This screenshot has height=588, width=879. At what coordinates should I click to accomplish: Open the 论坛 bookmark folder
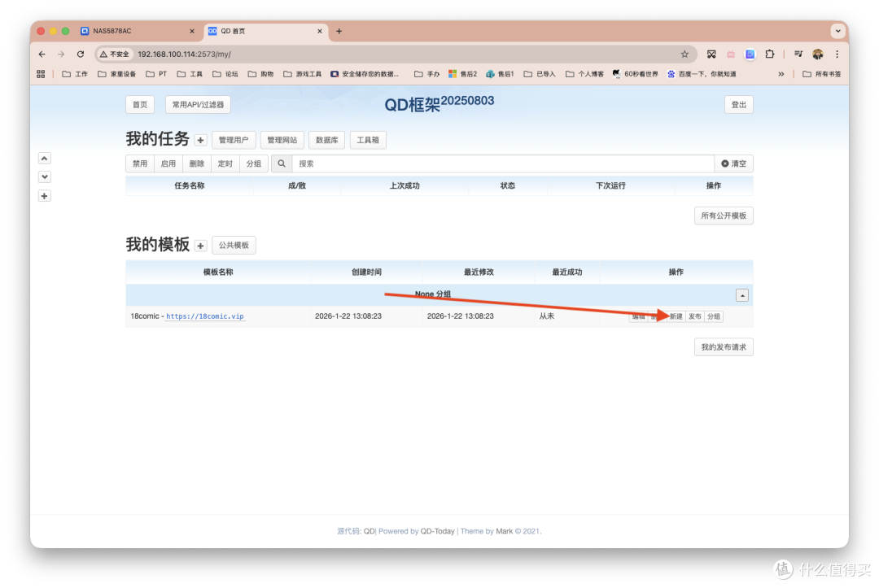click(225, 74)
